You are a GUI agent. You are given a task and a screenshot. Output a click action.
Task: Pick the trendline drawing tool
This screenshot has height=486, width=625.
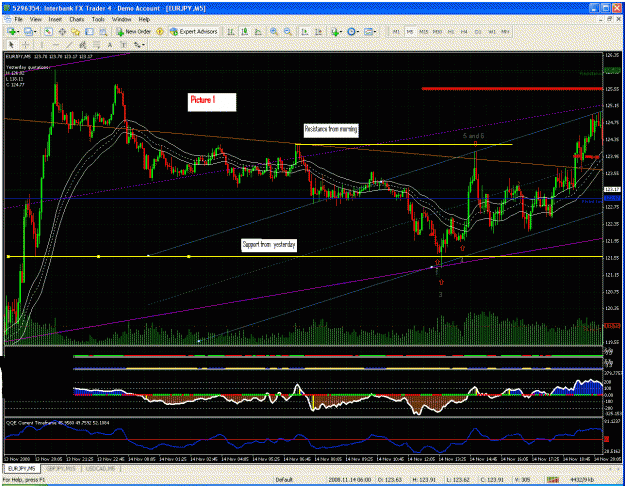pos(69,45)
